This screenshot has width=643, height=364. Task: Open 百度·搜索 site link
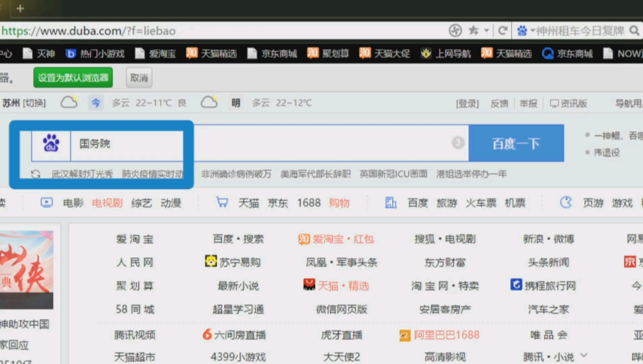point(238,239)
